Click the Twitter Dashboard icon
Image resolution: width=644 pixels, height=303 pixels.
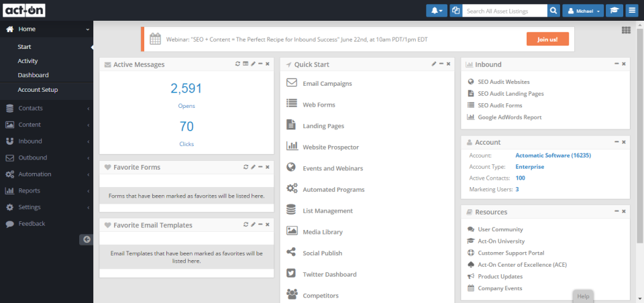[x=291, y=274]
